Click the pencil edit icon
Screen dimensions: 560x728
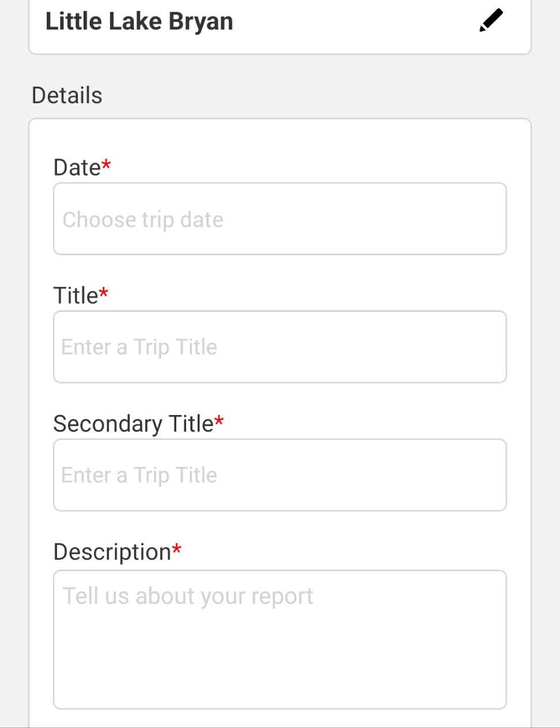tap(491, 21)
